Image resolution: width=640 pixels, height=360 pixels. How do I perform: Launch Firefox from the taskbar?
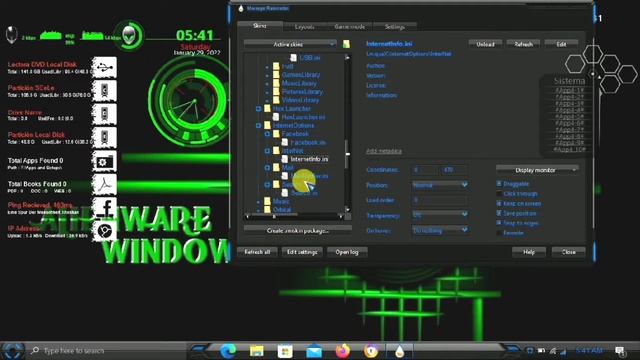342,351
